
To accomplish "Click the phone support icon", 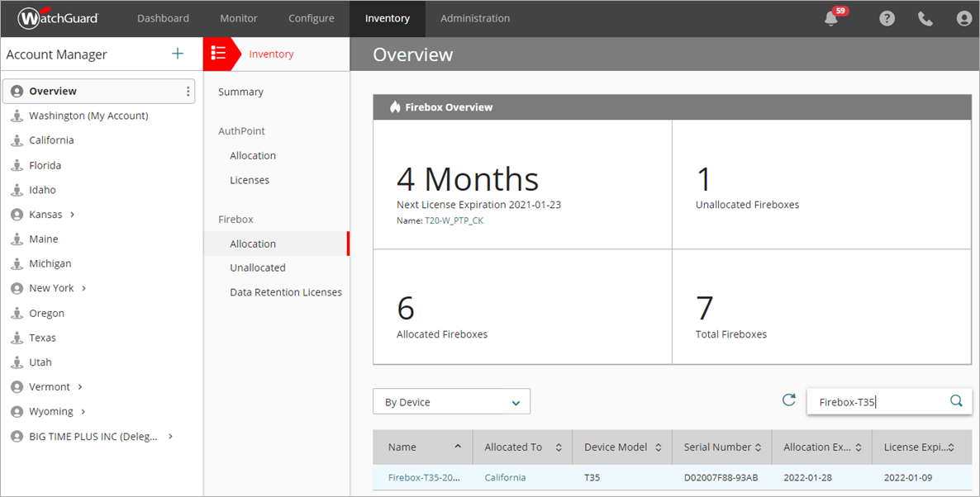I will [925, 17].
